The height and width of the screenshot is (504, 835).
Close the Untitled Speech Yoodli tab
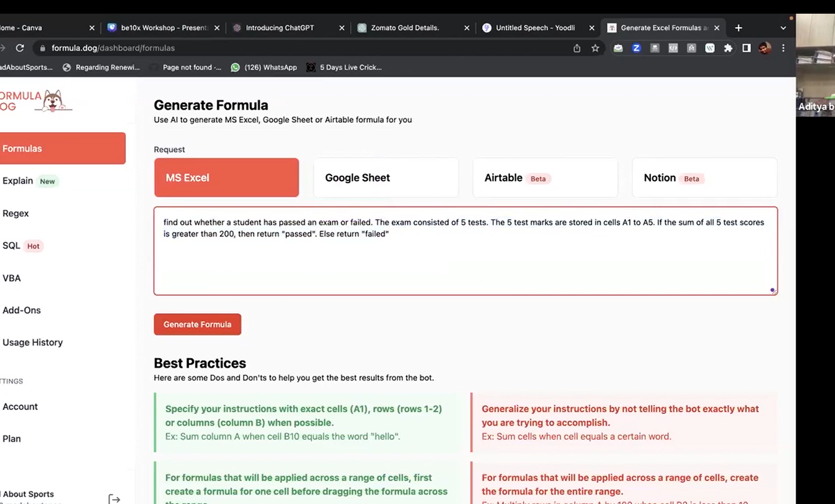point(592,28)
